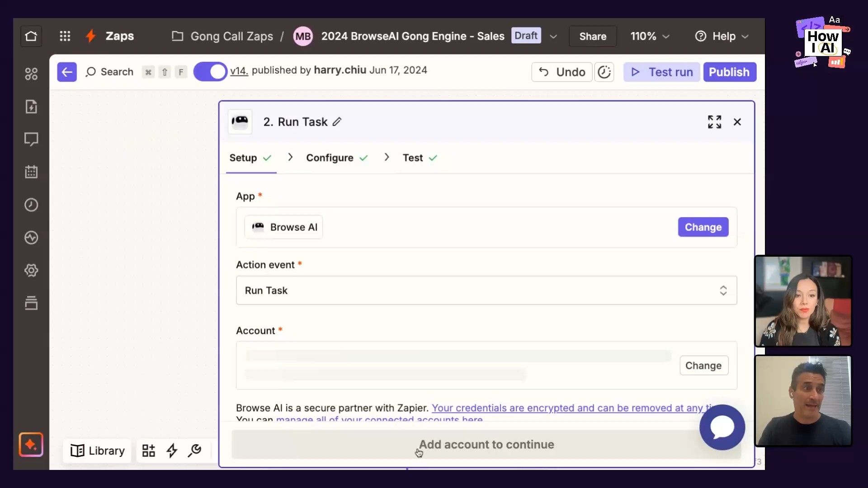
Task: Open the Help menu
Action: coord(722,36)
